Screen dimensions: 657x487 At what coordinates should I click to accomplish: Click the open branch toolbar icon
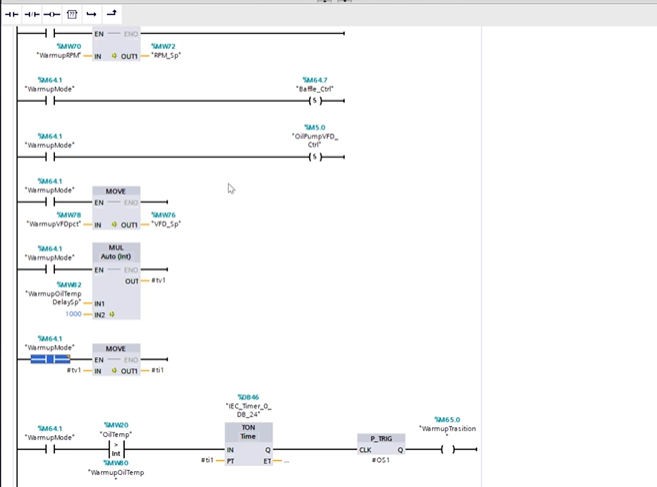(x=91, y=14)
